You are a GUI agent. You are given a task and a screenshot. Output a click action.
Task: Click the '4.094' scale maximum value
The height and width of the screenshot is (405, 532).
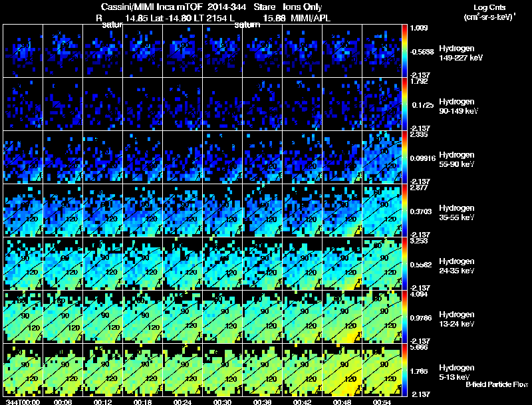[419, 294]
